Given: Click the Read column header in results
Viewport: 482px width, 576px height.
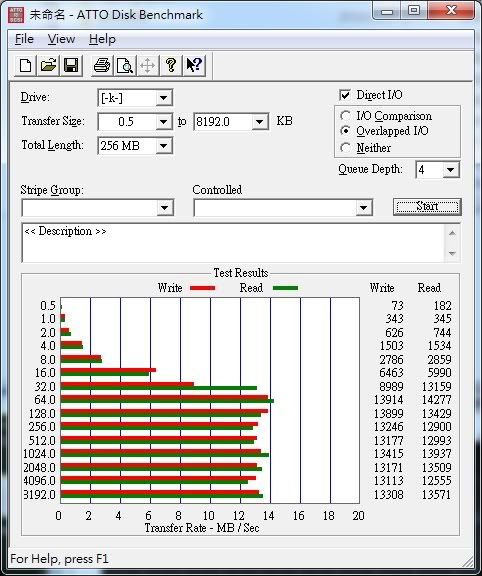Looking at the screenshot, I should click(x=429, y=288).
